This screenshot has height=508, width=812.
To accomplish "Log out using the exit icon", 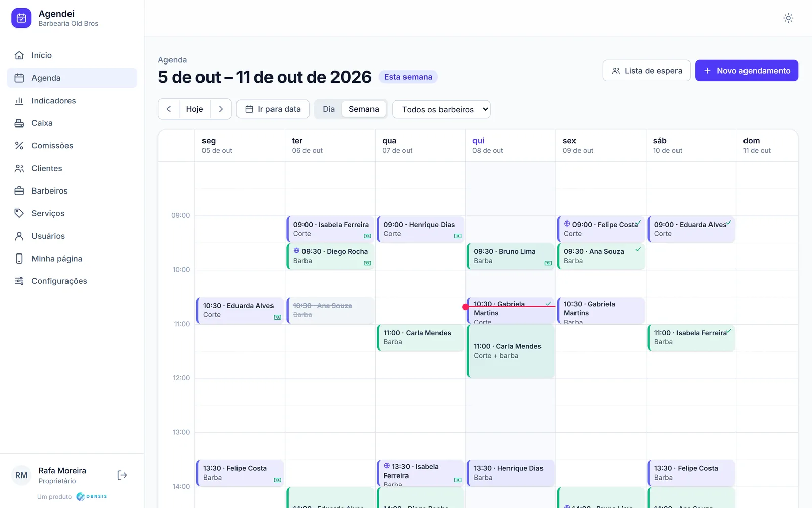I will click(x=122, y=475).
